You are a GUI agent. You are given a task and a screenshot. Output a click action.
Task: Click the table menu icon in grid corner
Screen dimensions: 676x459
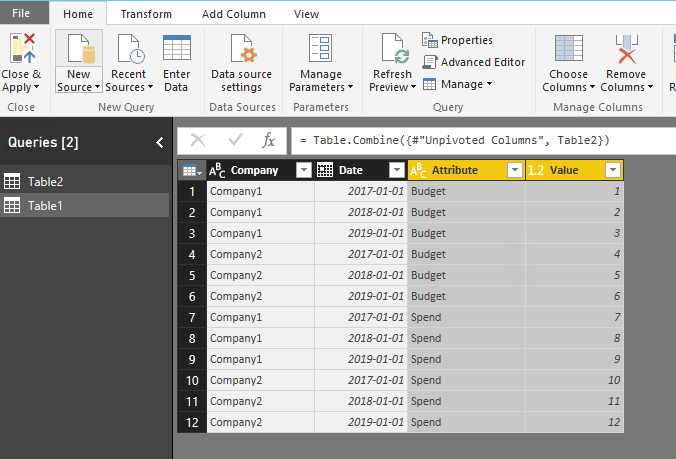192,170
